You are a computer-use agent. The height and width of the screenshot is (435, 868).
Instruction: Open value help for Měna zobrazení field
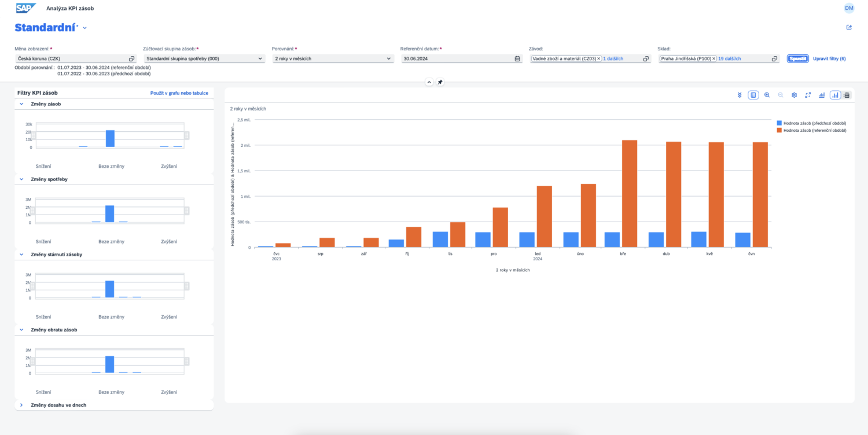click(x=131, y=58)
